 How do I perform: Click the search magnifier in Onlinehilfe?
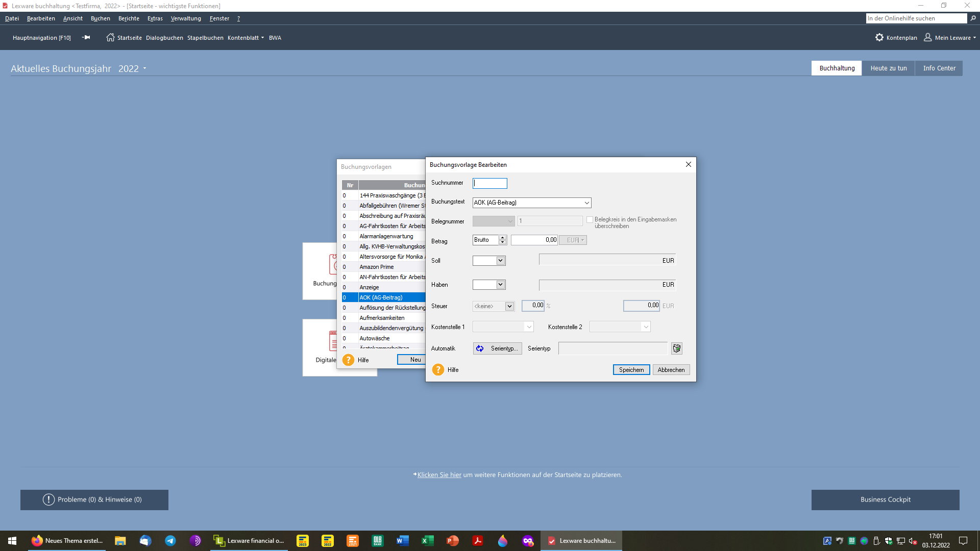[973, 18]
